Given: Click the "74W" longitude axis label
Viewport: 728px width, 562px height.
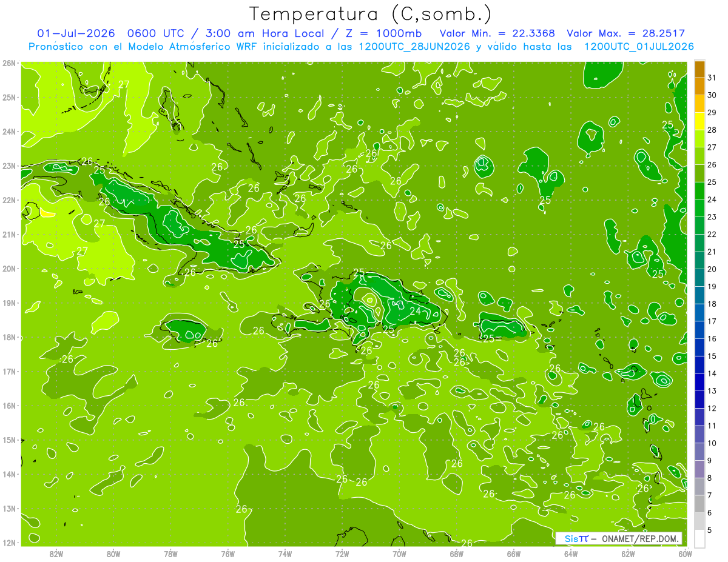Looking at the screenshot, I should coord(285,554).
